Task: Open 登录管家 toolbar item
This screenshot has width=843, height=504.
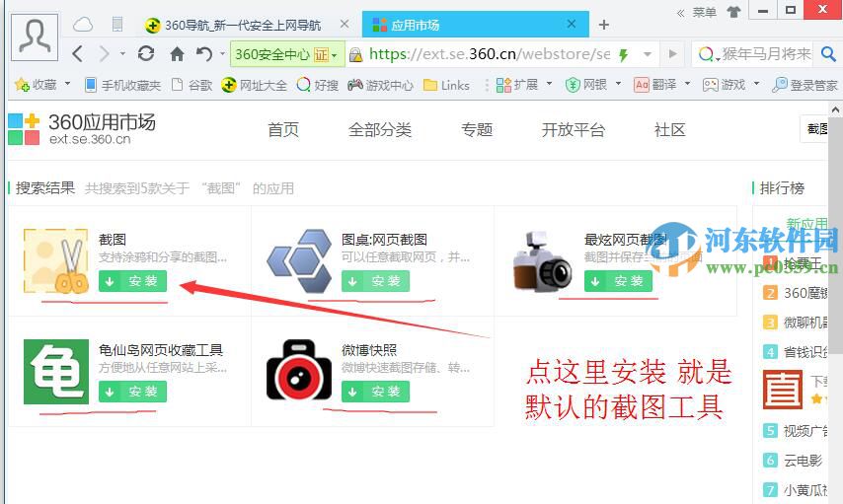Action: 805,85
